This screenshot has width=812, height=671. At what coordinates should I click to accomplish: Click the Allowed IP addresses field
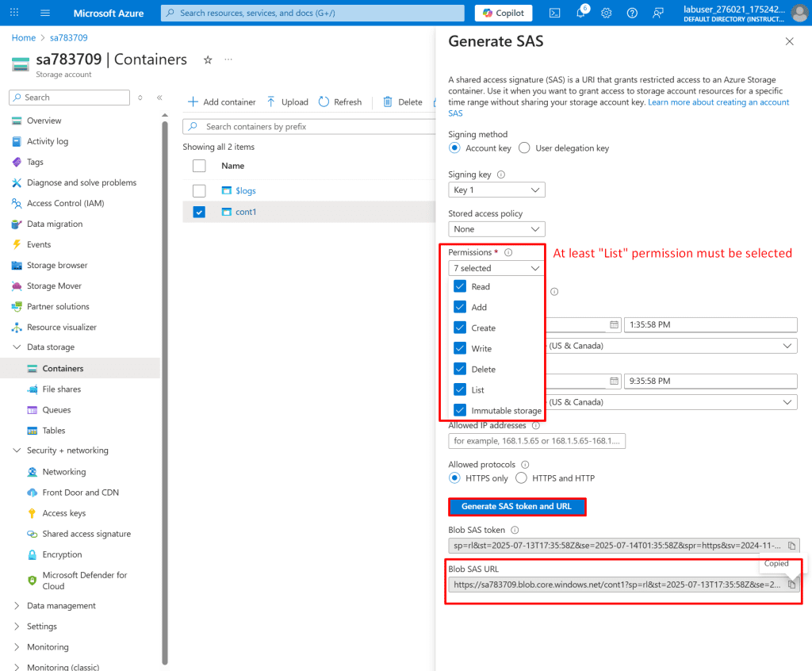pyautogui.click(x=537, y=440)
